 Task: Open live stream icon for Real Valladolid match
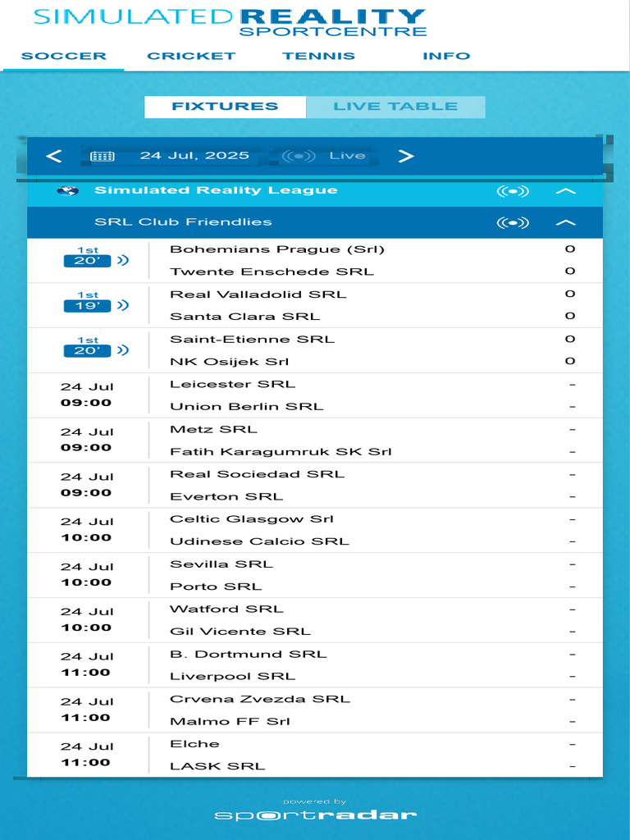coord(123,305)
